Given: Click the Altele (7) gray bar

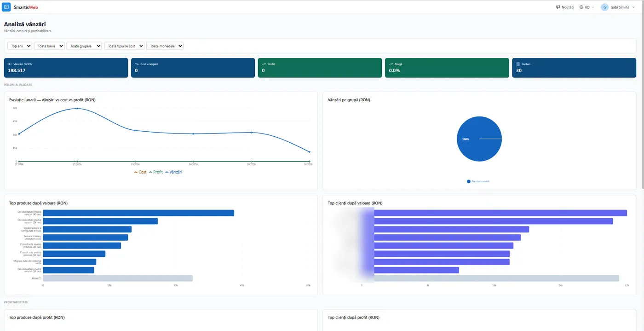Looking at the screenshot, I should (x=118, y=278).
